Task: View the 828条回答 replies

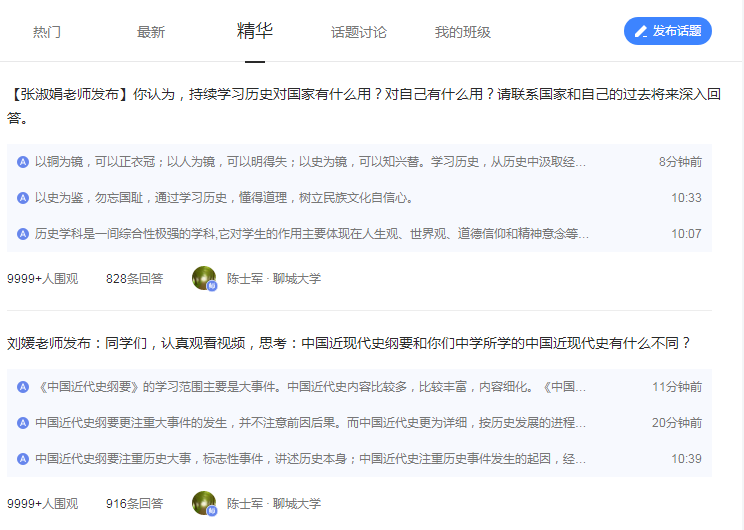Action: point(134,279)
